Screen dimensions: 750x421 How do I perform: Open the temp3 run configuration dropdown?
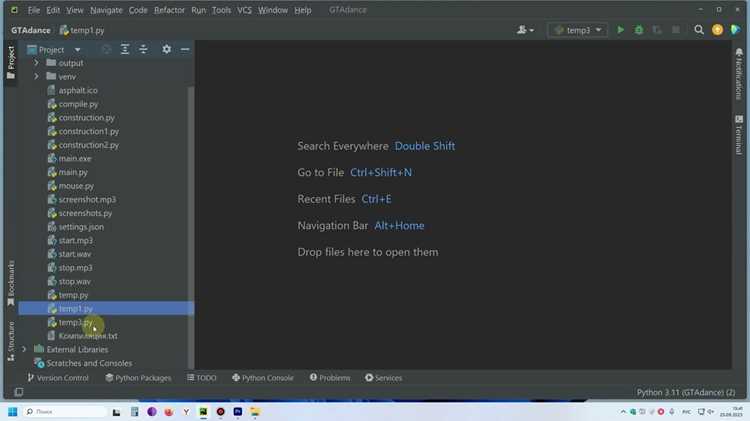(577, 30)
